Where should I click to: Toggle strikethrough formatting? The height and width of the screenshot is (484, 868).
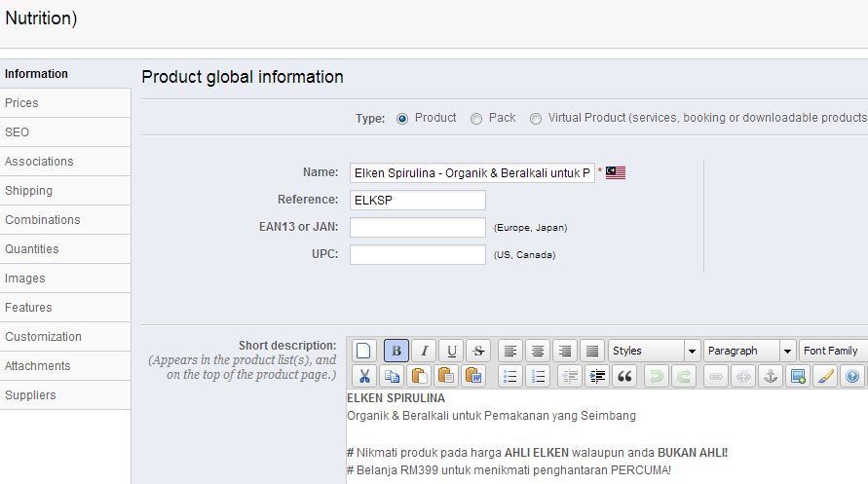[478, 351]
